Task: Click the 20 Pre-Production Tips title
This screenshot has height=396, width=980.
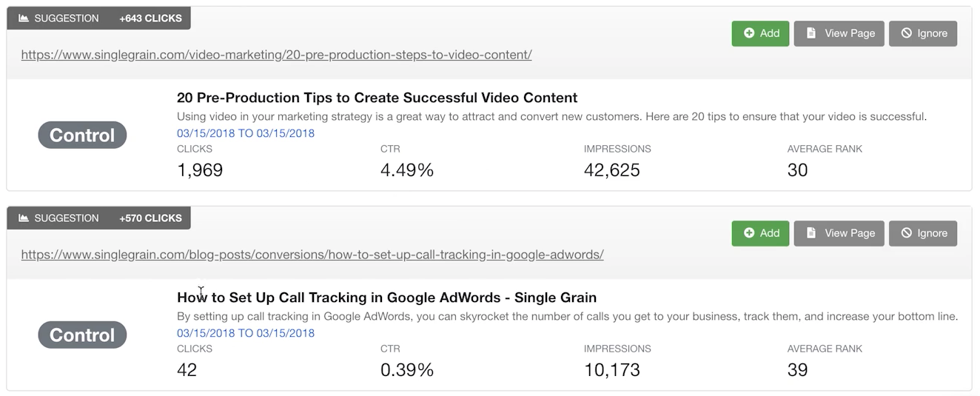Action: point(377,98)
